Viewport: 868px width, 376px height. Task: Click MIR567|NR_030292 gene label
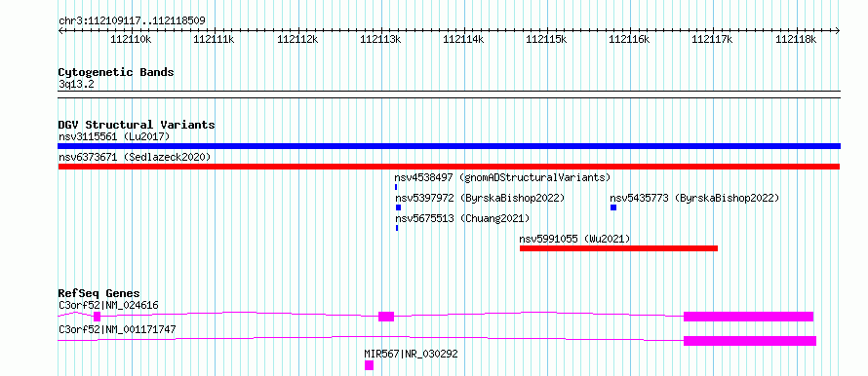click(411, 354)
